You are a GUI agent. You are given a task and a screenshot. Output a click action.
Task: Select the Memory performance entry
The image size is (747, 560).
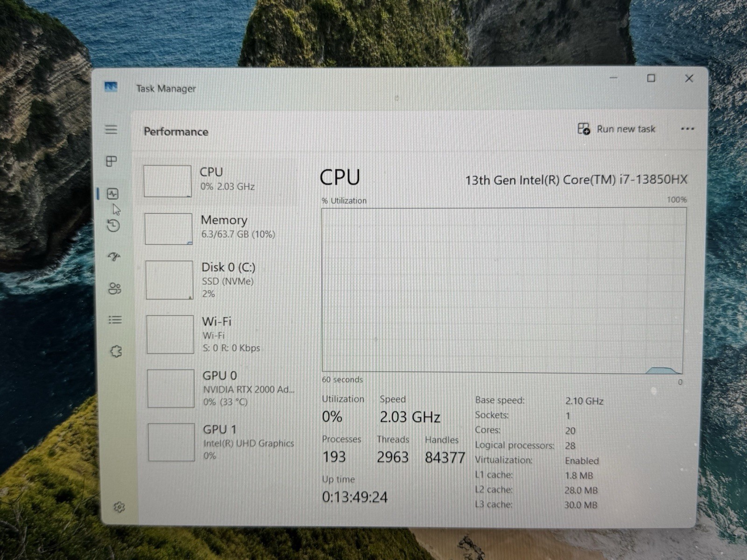click(218, 229)
